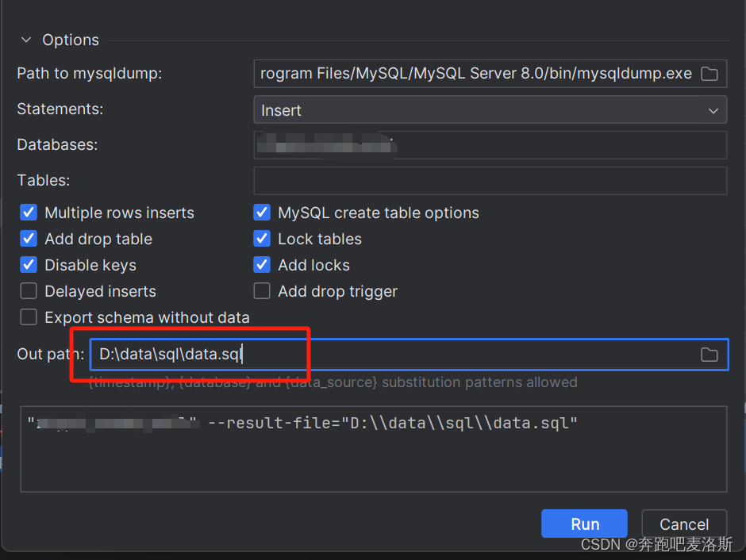Click the Statements label
The width and height of the screenshot is (746, 560).
[x=60, y=109]
